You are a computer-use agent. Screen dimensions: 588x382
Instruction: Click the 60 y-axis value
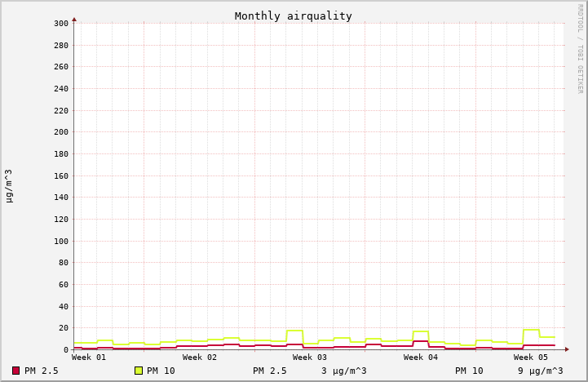pos(64,284)
